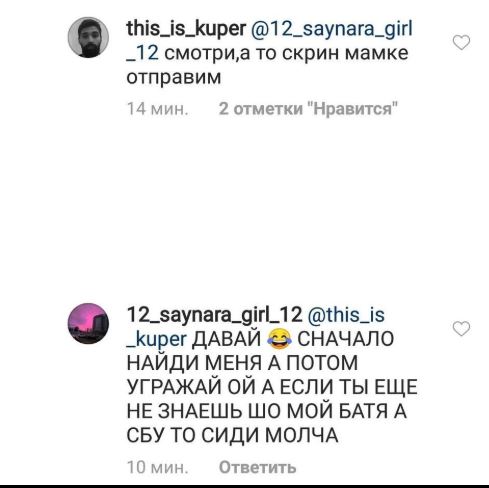Viewport: 489px width, 488px height.
Task: Open the bold 12_saynara_girl_12 username
Action: [214, 315]
